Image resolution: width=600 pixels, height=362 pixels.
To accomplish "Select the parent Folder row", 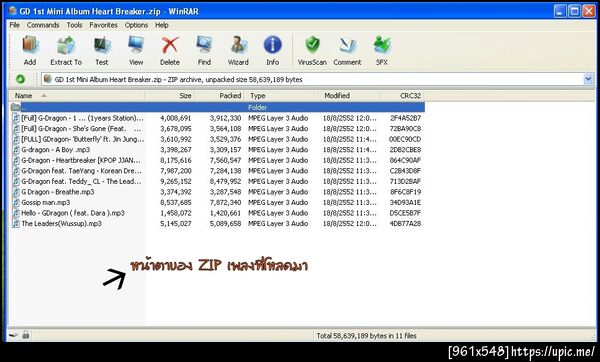I will coord(217,107).
